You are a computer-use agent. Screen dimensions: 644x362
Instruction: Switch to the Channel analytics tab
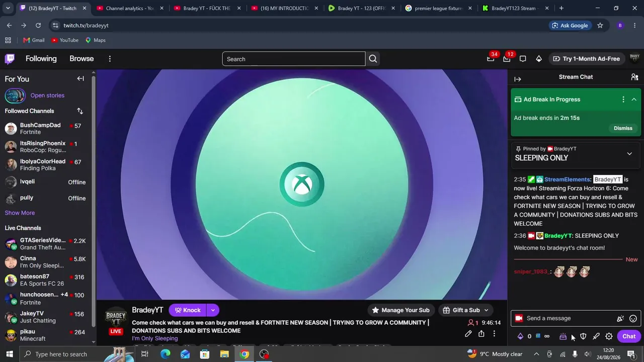pos(129,8)
